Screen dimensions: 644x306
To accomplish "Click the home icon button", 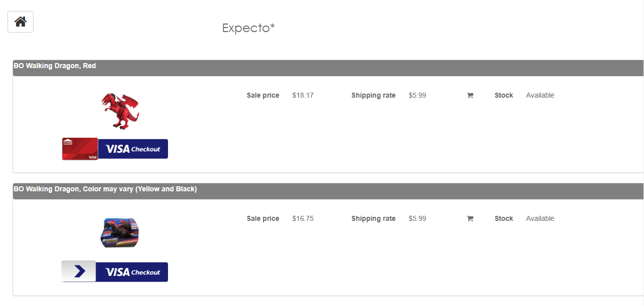I will (x=20, y=22).
